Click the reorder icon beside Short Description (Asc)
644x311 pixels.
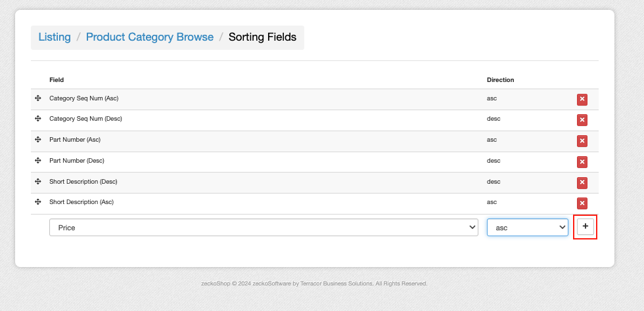click(38, 202)
